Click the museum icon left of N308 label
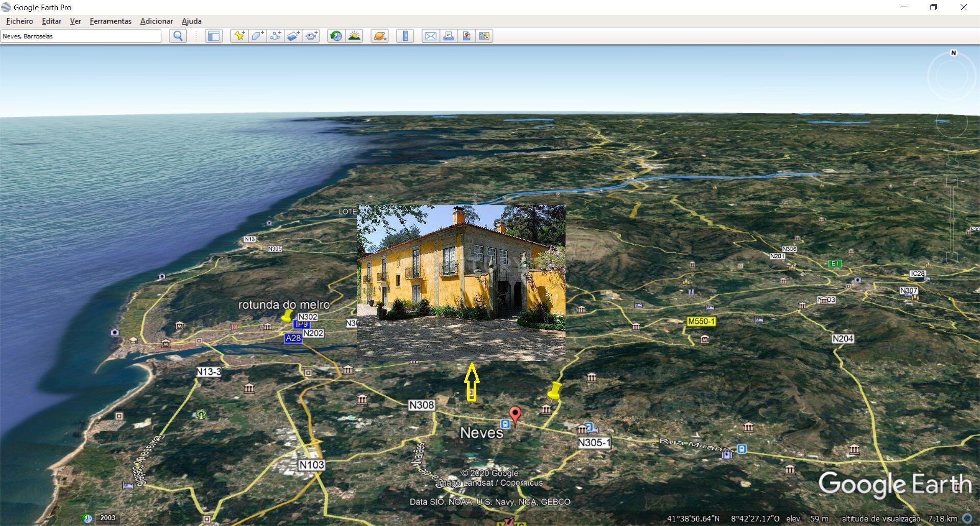 point(362,399)
